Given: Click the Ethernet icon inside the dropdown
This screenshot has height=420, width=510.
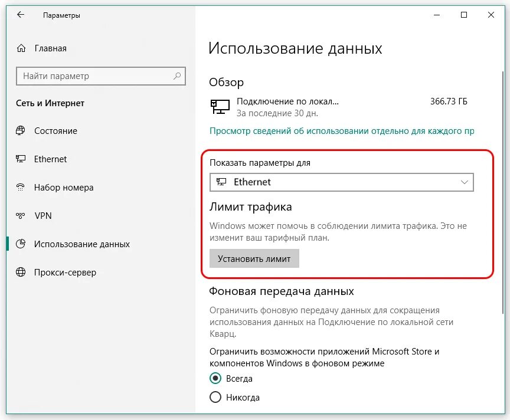Looking at the screenshot, I should [221, 182].
